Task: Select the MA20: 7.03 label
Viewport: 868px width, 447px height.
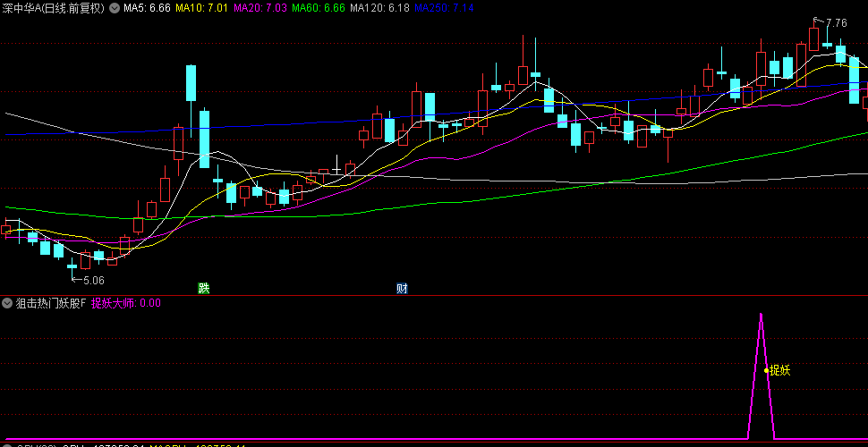Action: (x=260, y=8)
